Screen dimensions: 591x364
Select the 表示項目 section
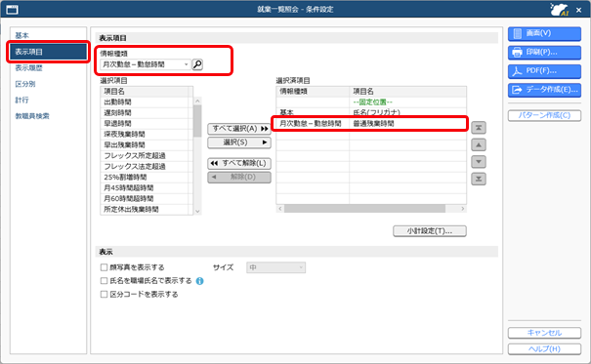coord(48,52)
